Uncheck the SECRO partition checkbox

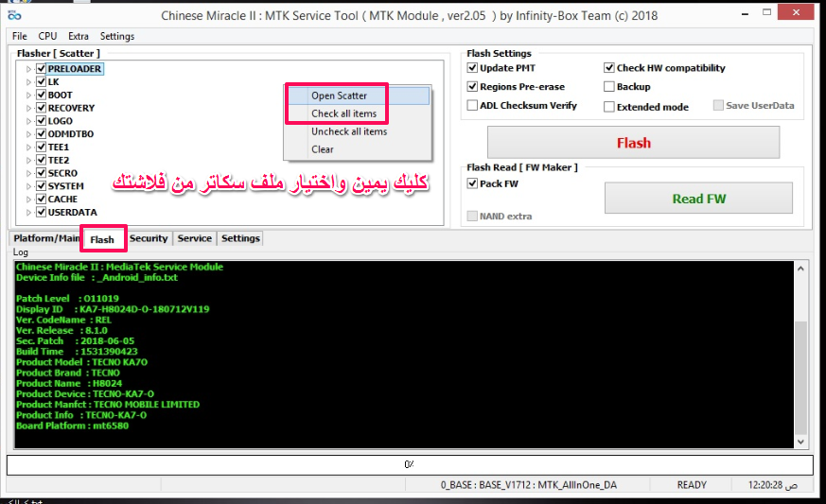[x=41, y=173]
